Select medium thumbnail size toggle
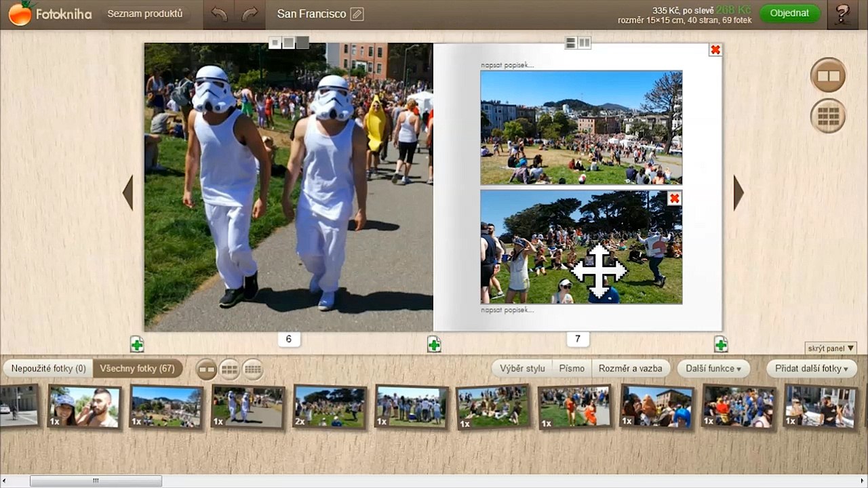868x488 pixels. pos(230,369)
